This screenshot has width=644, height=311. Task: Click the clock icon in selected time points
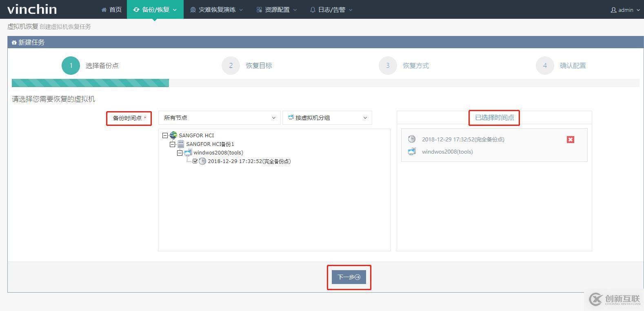(412, 139)
